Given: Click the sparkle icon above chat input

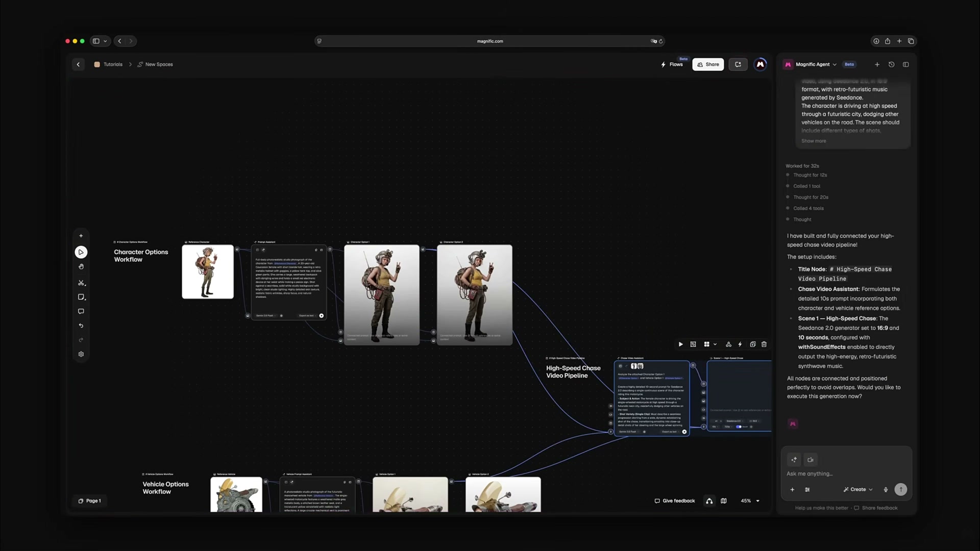Looking at the screenshot, I should tap(794, 460).
